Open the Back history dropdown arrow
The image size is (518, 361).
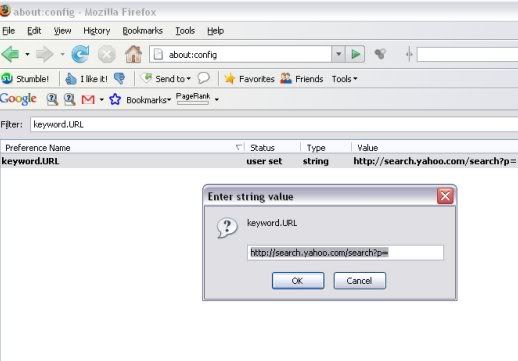coord(27,54)
